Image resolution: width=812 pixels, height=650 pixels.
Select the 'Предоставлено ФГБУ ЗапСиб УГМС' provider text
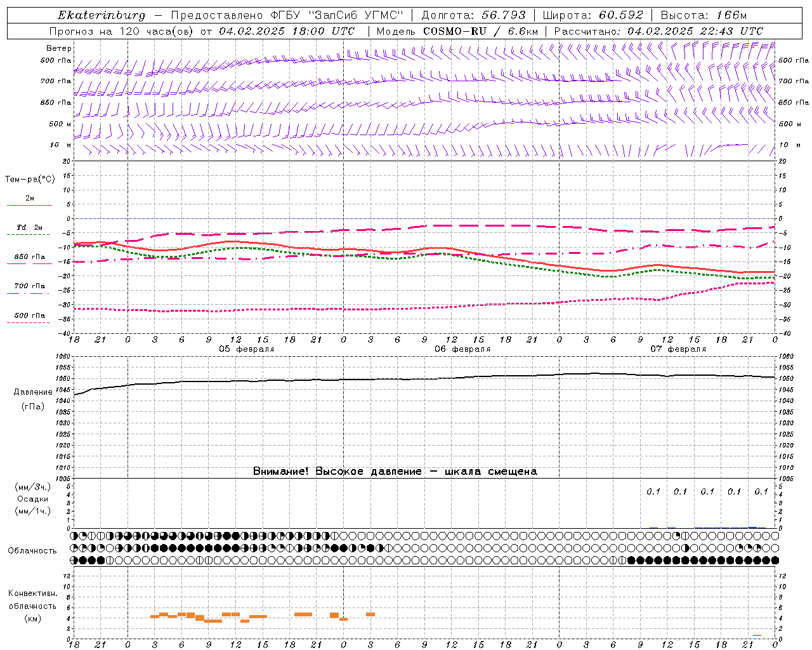coord(287,15)
